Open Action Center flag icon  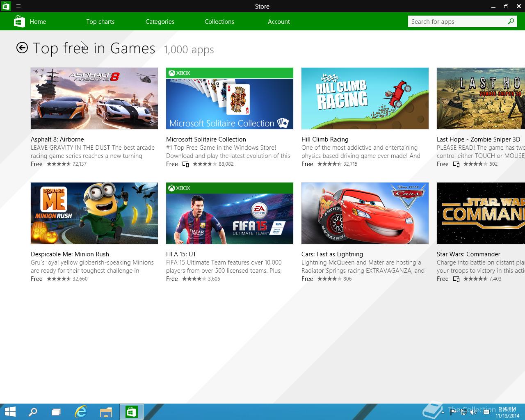point(453,412)
